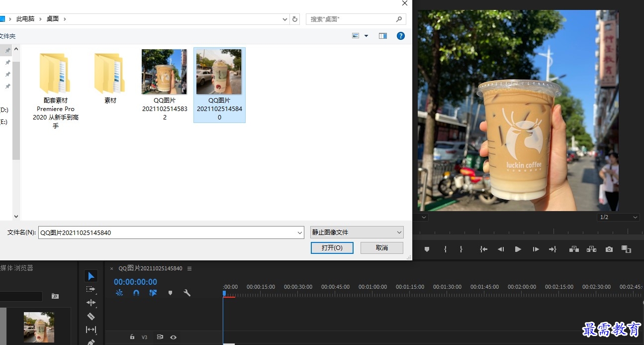Select the project panel coffee thumbnail
The image size is (644, 345).
click(x=39, y=327)
